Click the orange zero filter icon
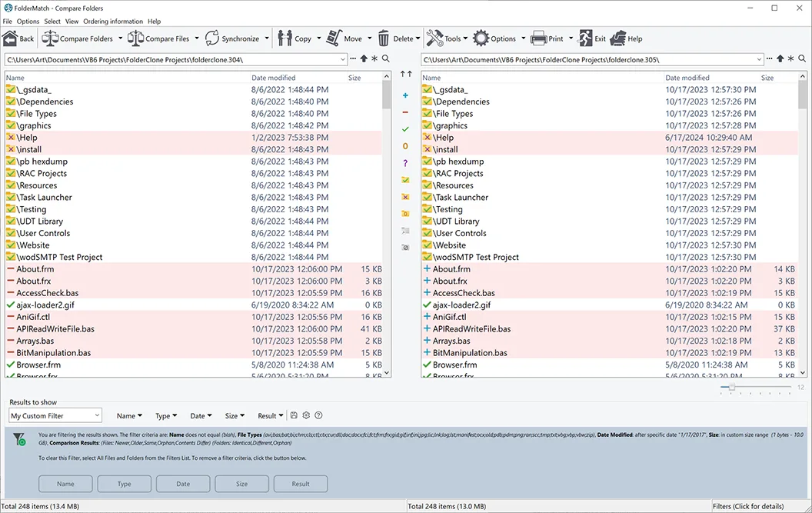The width and height of the screenshot is (812, 513). coord(405,146)
